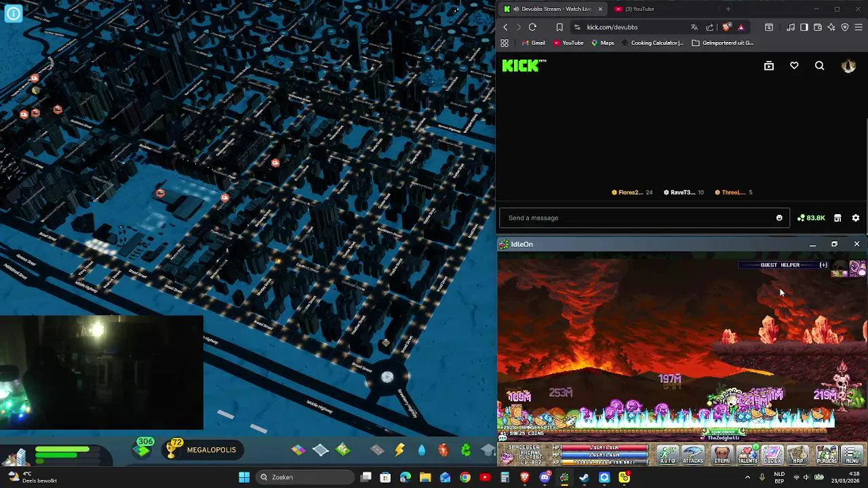
Task: Reload the Kick page
Action: click(532, 27)
